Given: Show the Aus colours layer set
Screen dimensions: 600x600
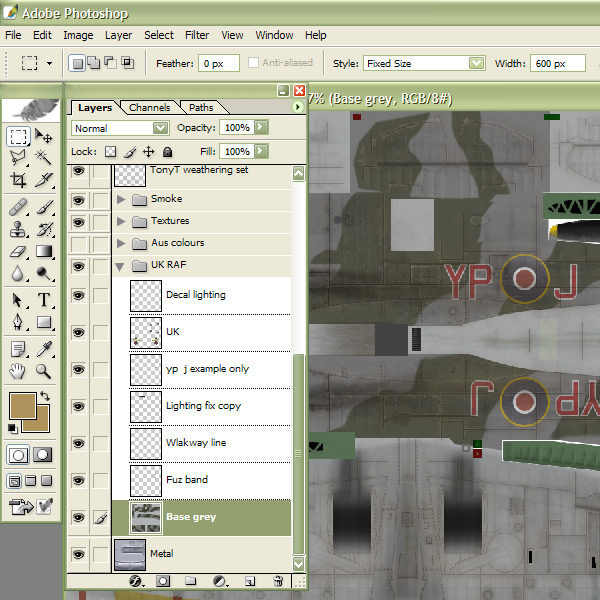Looking at the screenshot, I should click(78, 244).
